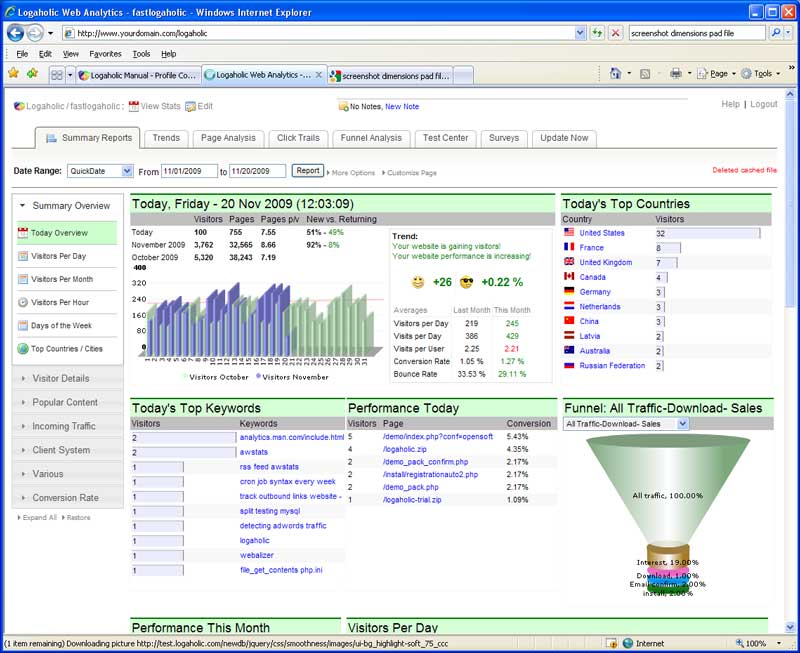Viewport: 800px width, 653px height.
Task: Click the to date input field
Action: [258, 171]
